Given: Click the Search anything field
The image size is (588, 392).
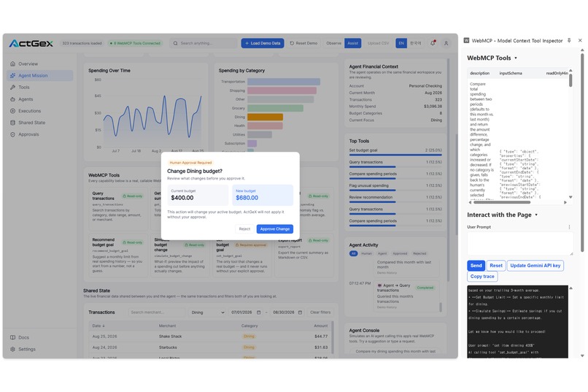Looking at the screenshot, I should pos(204,43).
